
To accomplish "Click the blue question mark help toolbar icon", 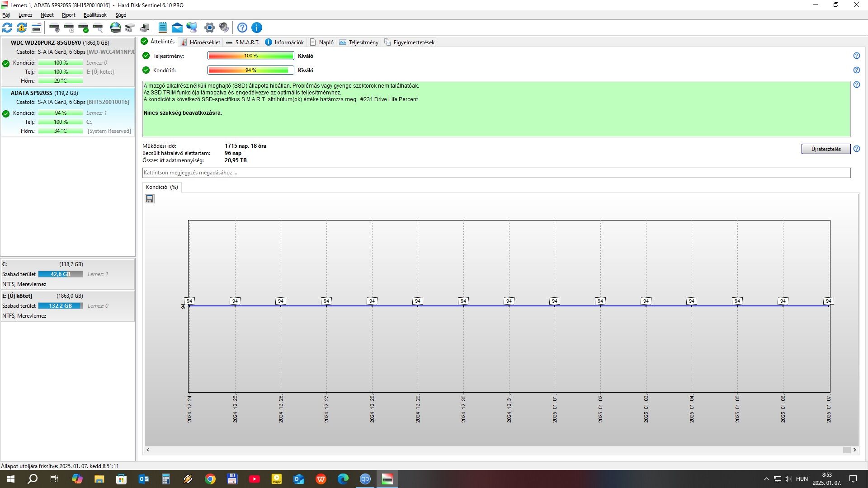I will (242, 28).
